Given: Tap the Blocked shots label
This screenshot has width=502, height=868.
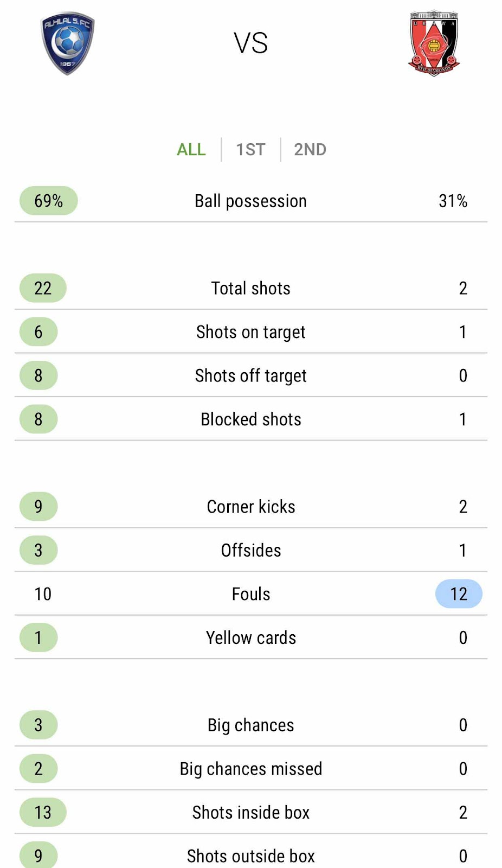Looking at the screenshot, I should click(251, 419).
